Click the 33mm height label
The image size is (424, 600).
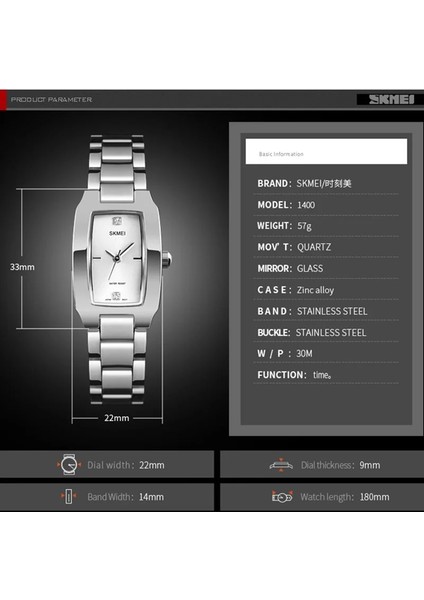click(22, 267)
